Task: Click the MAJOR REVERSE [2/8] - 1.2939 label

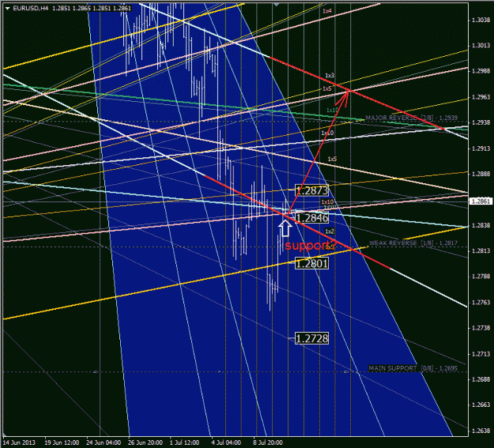Action: click(x=411, y=118)
